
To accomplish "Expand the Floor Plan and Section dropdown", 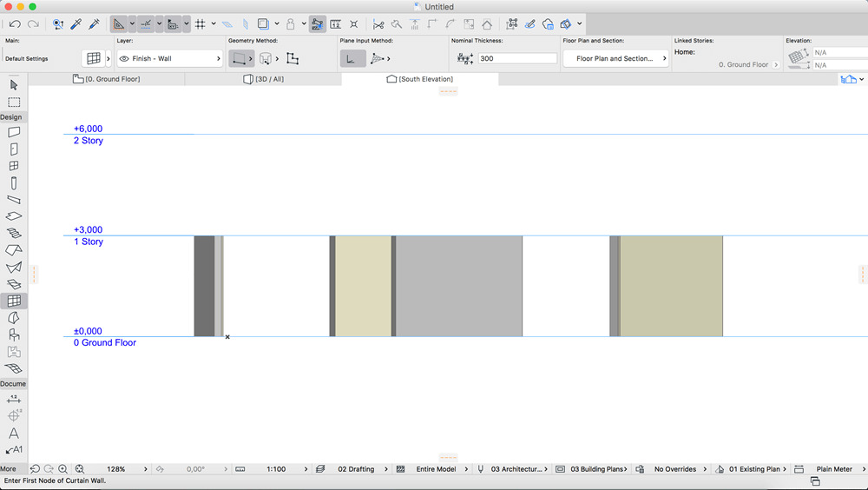I will 616,59.
